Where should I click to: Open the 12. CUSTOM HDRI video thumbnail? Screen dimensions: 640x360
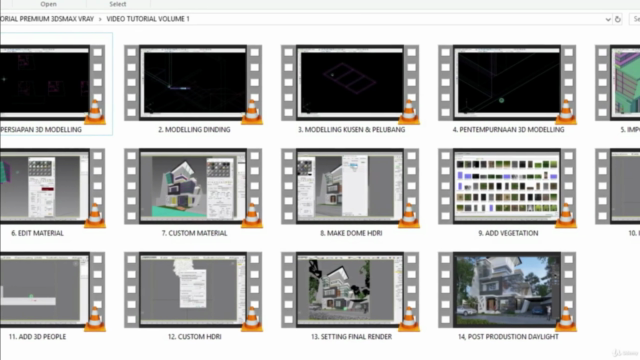[x=193, y=290]
